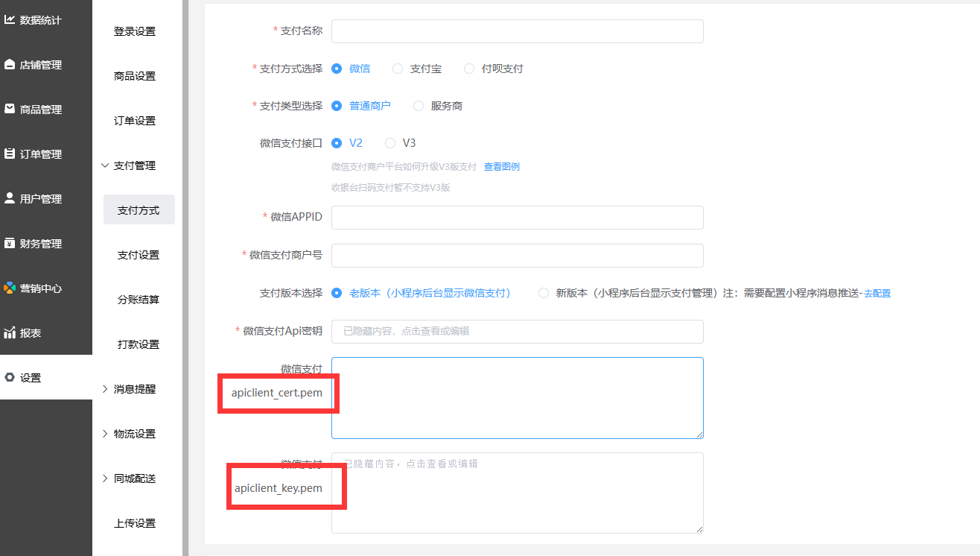Select 新版本 payment version radio
The width and height of the screenshot is (980, 556).
pyautogui.click(x=544, y=293)
